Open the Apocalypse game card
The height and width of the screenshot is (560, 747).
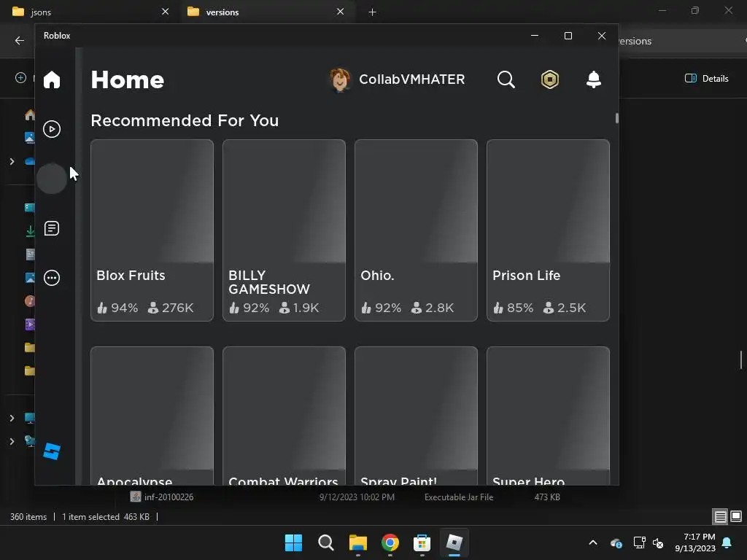(152, 416)
